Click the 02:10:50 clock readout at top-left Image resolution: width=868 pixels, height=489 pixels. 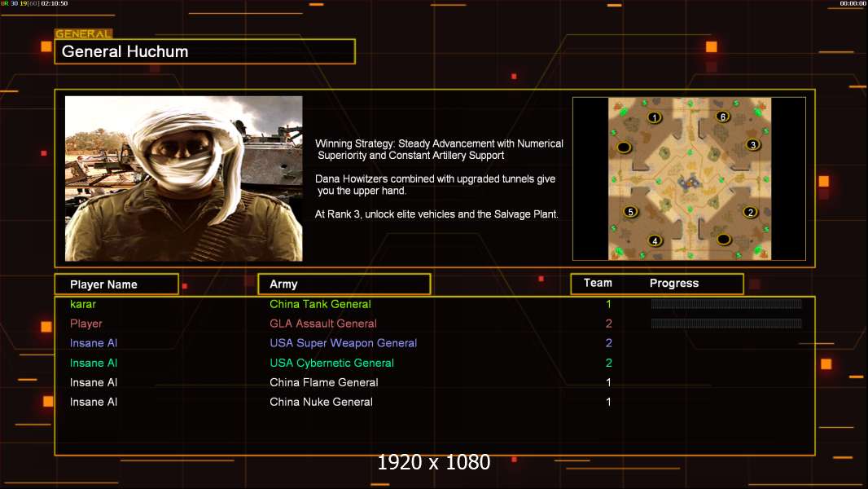[55, 3]
